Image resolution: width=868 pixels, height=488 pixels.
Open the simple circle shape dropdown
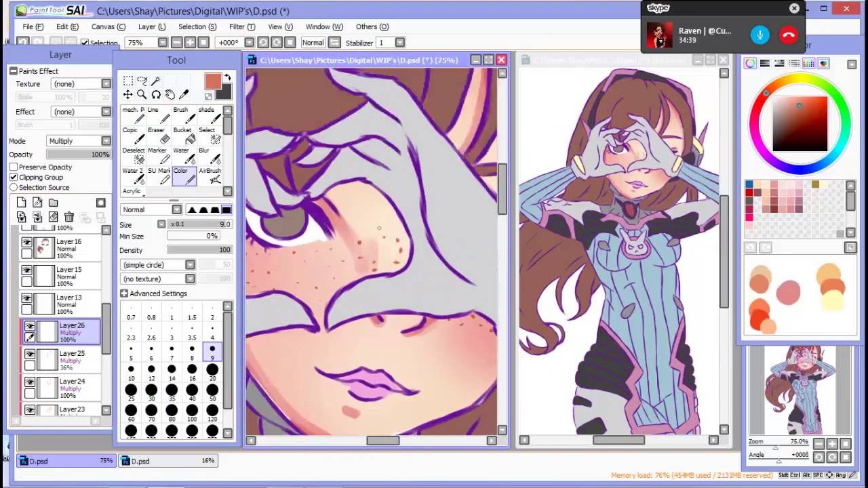(157, 264)
